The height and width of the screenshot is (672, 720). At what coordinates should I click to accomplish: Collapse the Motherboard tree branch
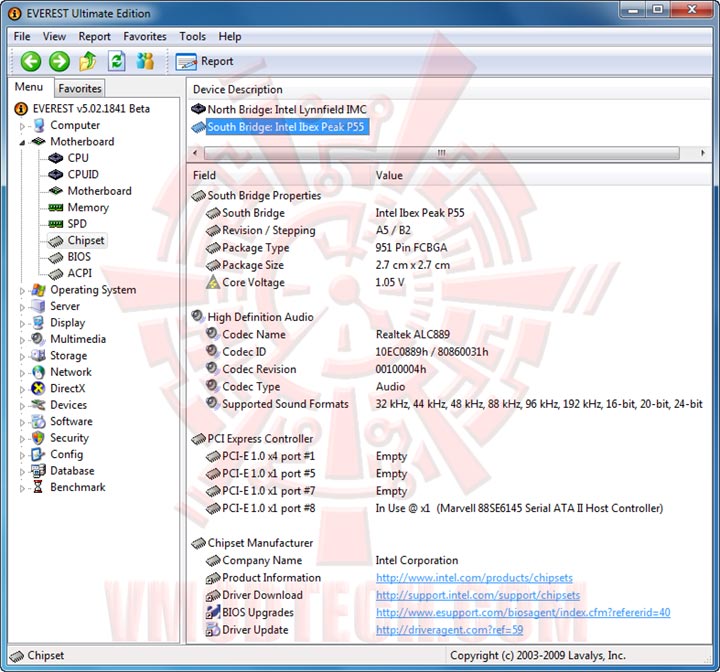[x=22, y=142]
